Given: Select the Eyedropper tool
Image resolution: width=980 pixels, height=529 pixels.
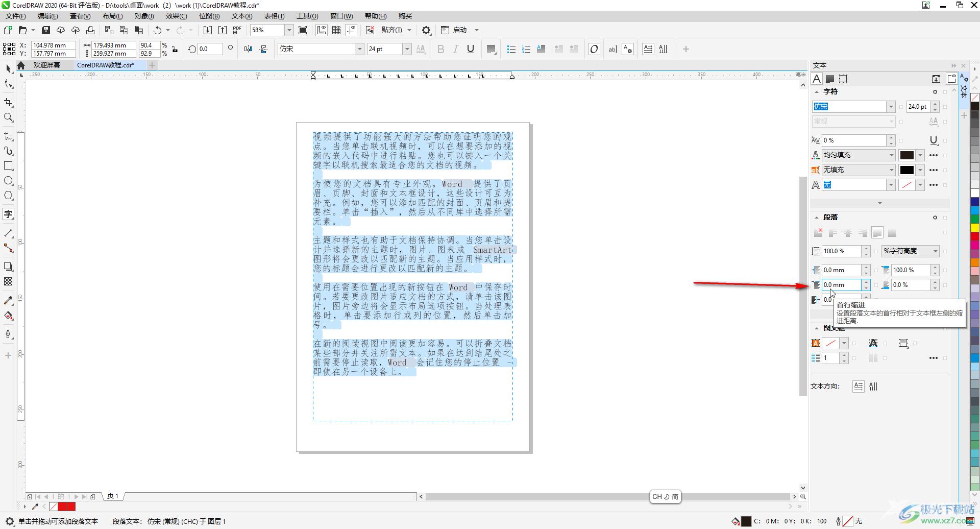Looking at the screenshot, I should (x=8, y=301).
